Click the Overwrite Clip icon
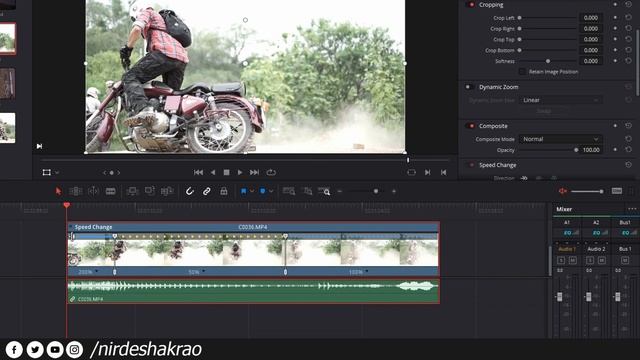This screenshot has width=640, height=360. tap(149, 191)
